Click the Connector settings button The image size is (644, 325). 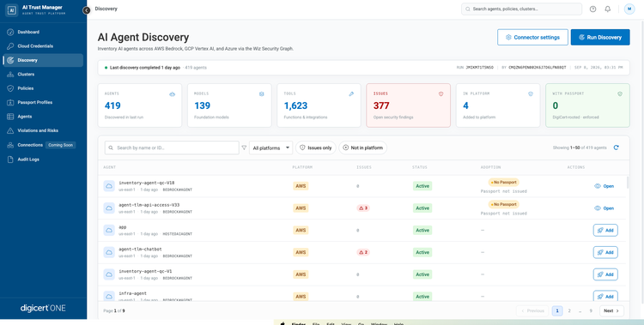(532, 38)
